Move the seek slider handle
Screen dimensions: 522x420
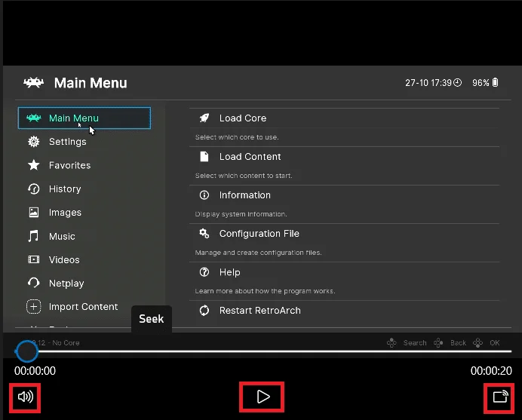click(x=26, y=351)
